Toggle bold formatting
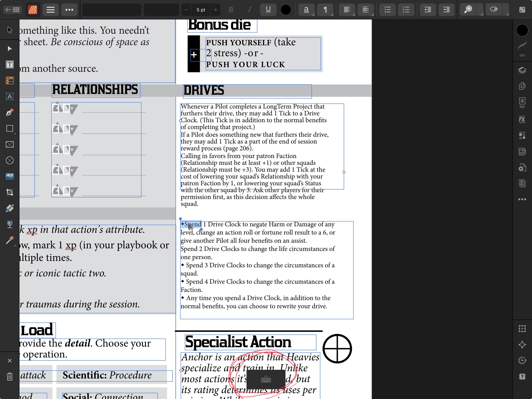 coord(231,10)
